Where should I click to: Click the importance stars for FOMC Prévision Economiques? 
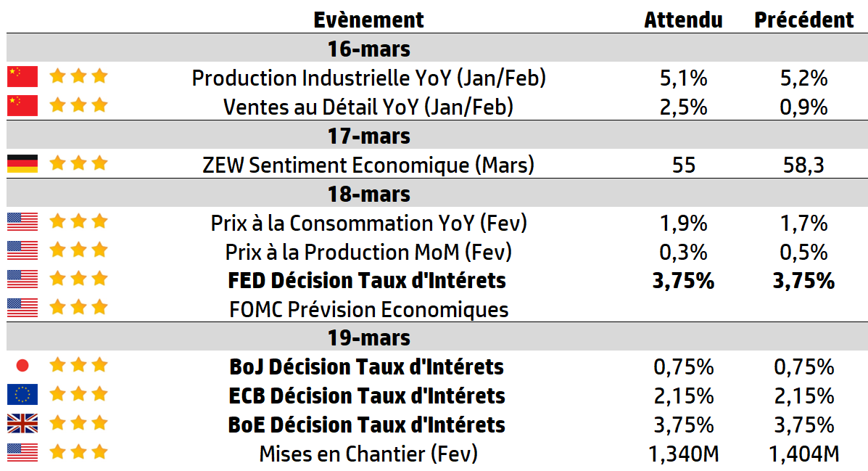point(78,308)
